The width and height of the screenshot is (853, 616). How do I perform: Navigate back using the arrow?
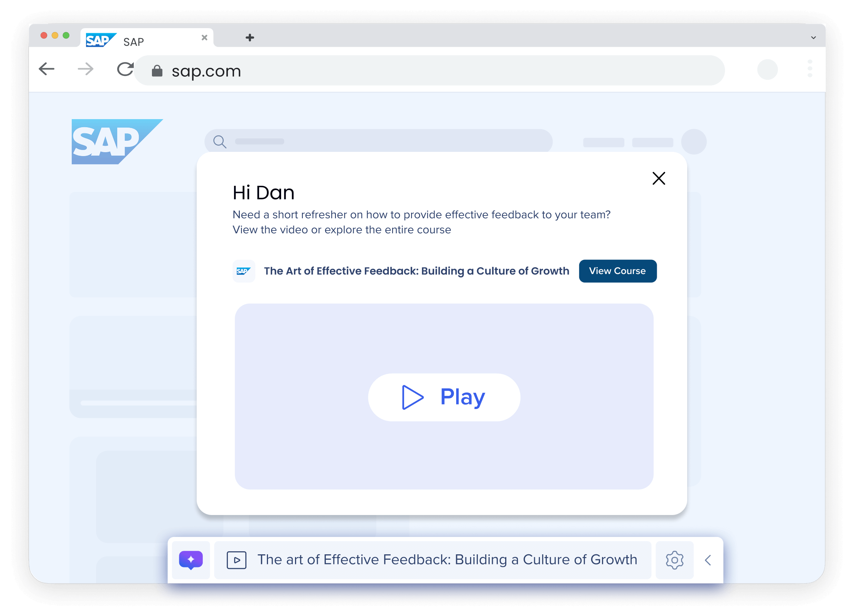[x=47, y=69]
